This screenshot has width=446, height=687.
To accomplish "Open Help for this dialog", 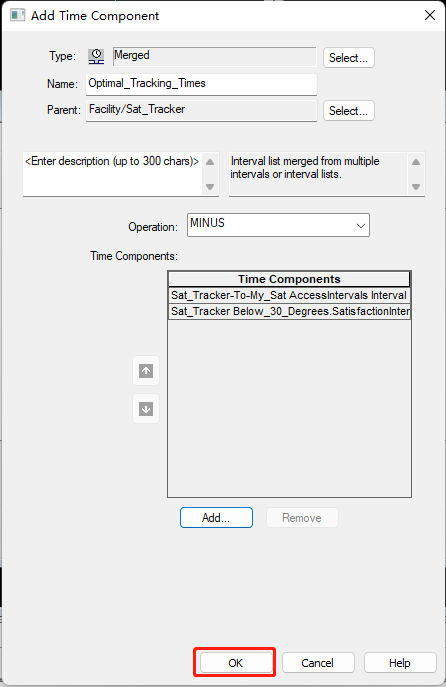I will 400,662.
